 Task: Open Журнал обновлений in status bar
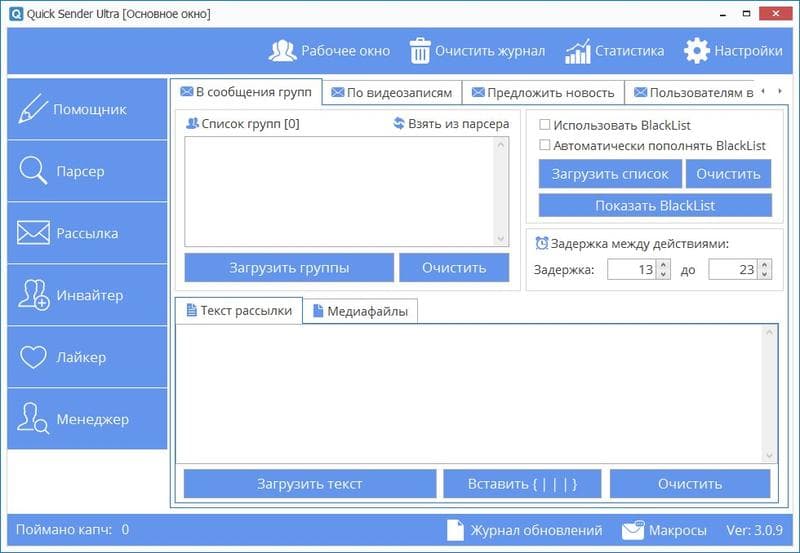click(x=525, y=530)
